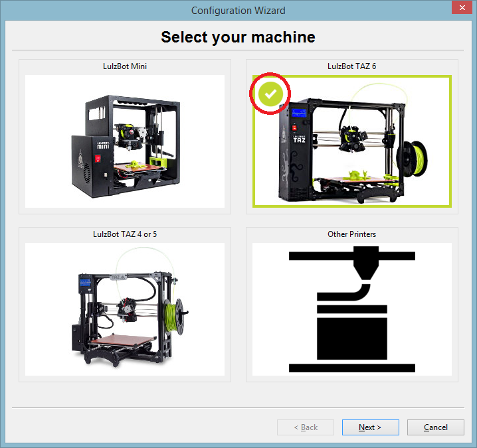Close the Configuration Wizard window

(x=462, y=7)
